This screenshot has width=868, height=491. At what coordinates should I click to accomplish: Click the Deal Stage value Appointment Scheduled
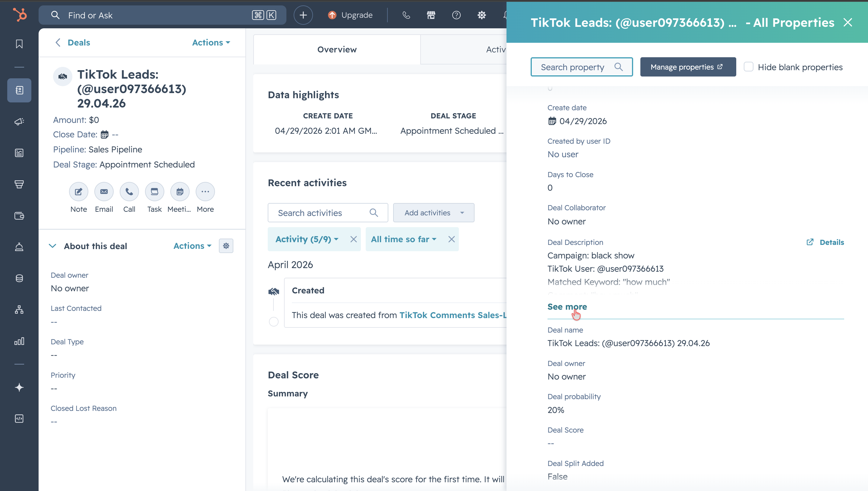[147, 164]
